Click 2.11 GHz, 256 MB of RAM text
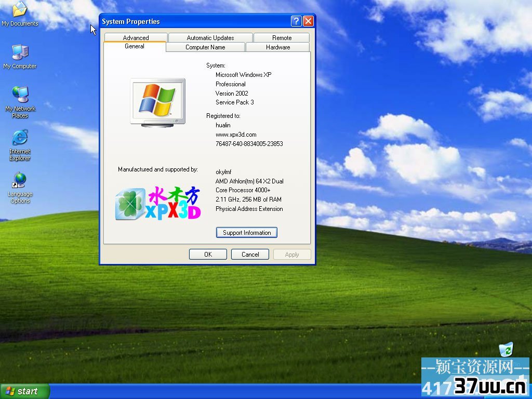Viewport: 532px width, 399px height. (248, 199)
